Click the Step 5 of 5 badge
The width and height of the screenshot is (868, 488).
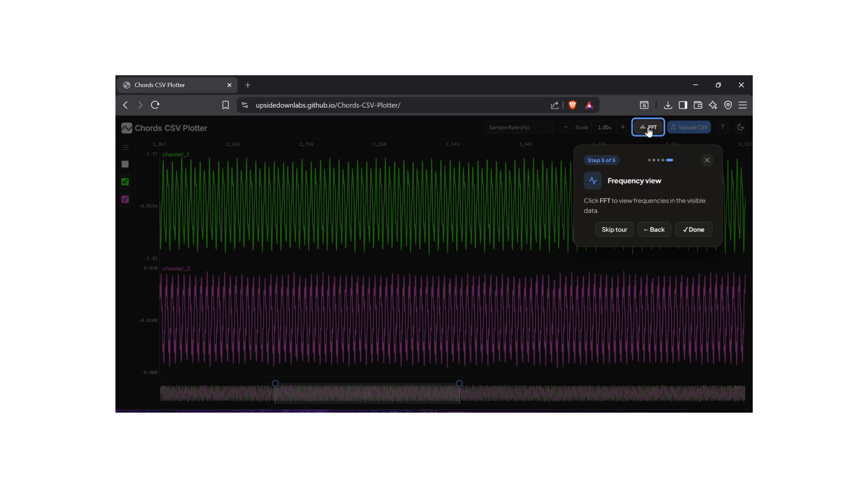[601, 160]
